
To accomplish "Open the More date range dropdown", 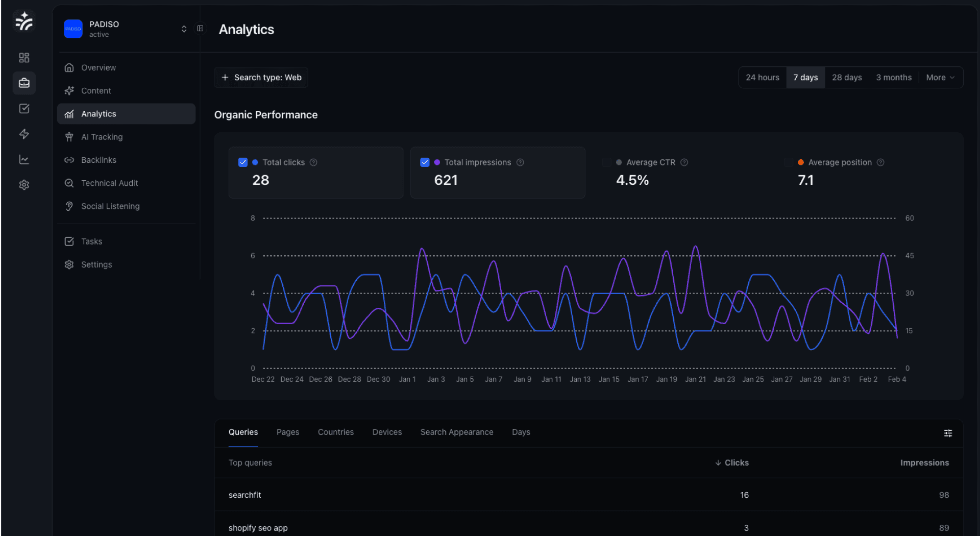I will point(940,78).
